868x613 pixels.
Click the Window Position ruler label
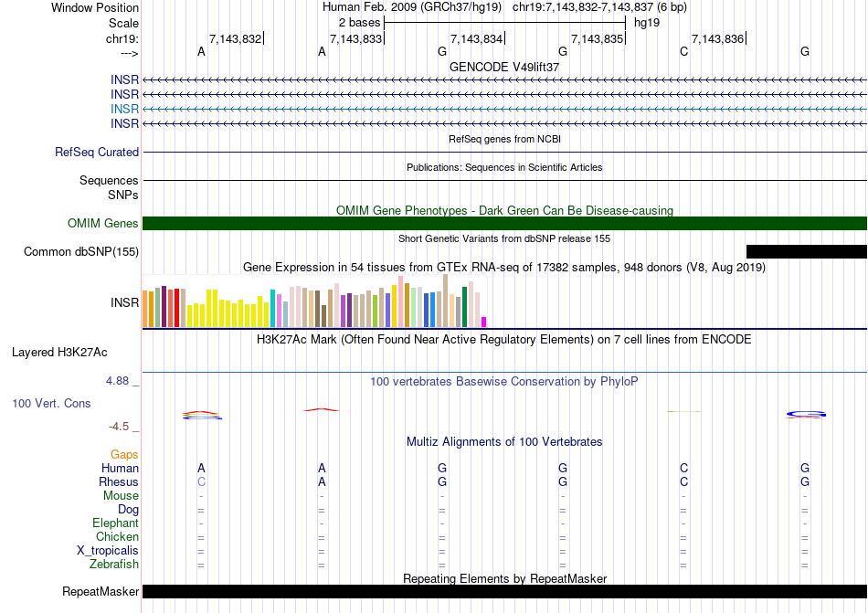click(x=95, y=7)
